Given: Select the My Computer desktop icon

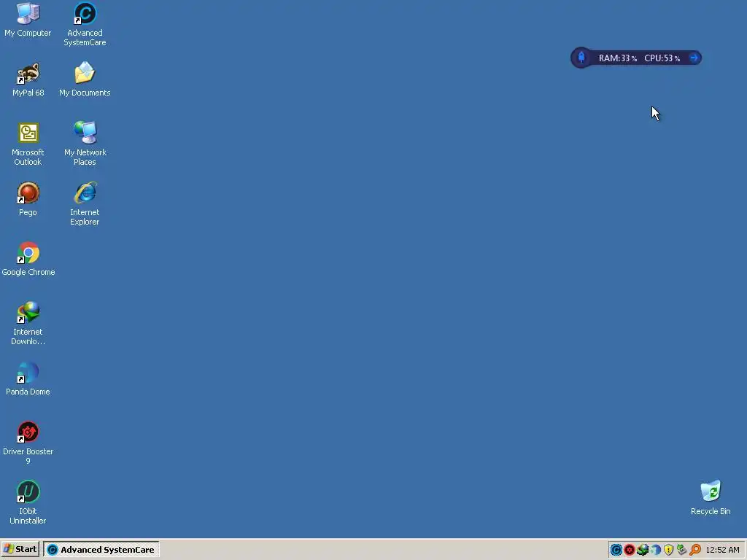Looking at the screenshot, I should [28, 20].
